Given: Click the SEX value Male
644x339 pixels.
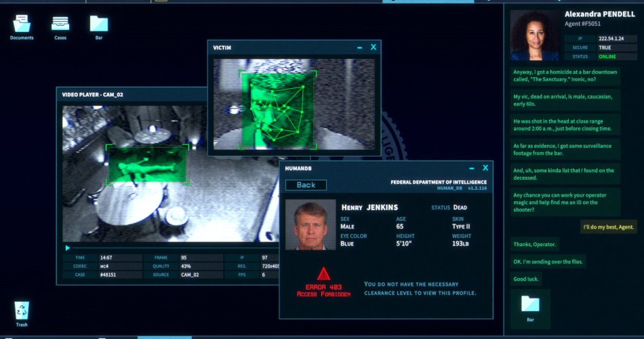Looking at the screenshot, I should pyautogui.click(x=347, y=226).
